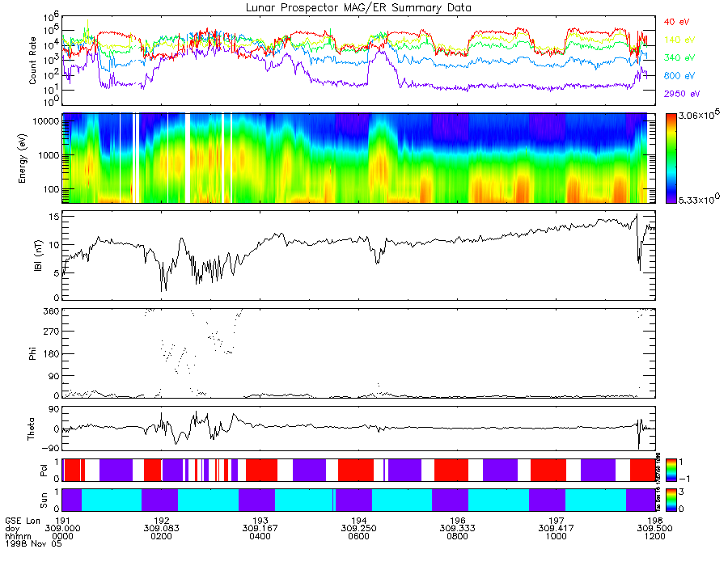Image resolution: width=728 pixels, height=566 pixels.
Task: Click day-of-year value '309.500'
Action: (x=655, y=529)
